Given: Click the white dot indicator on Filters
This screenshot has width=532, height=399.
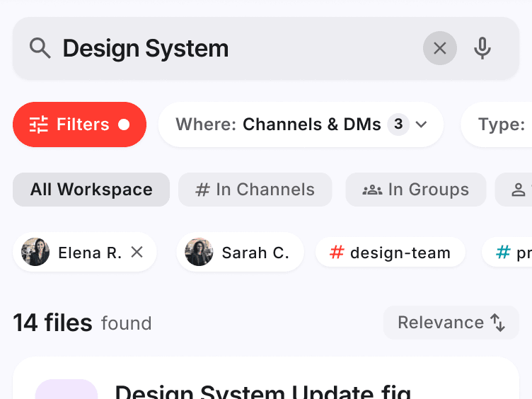Looking at the screenshot, I should (x=124, y=125).
